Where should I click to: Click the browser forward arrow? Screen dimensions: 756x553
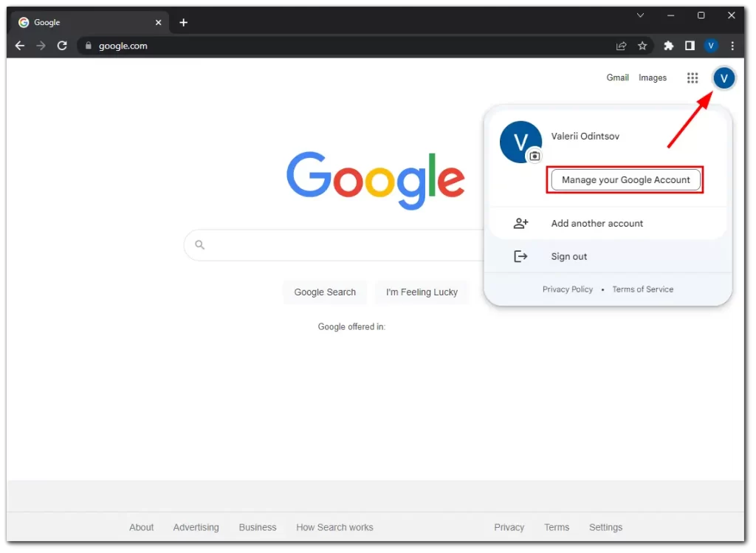coord(41,46)
